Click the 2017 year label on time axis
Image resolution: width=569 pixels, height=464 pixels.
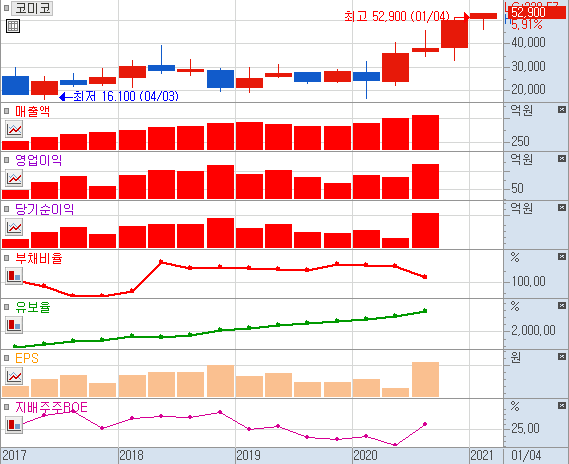15,455
